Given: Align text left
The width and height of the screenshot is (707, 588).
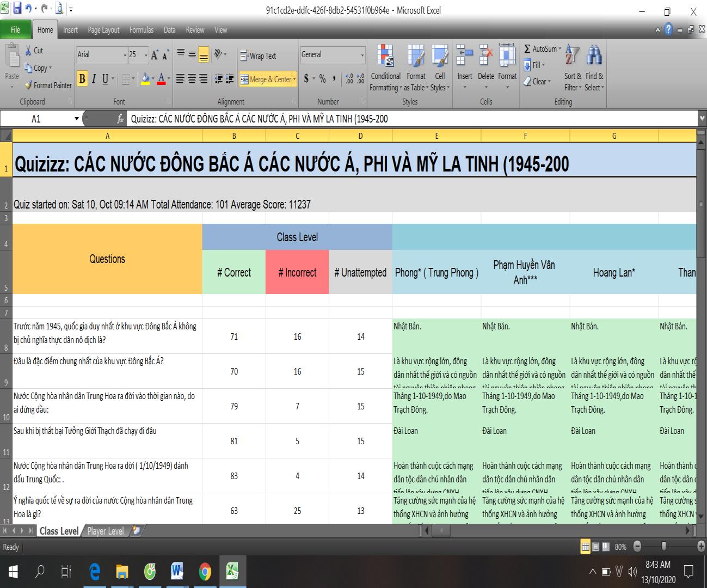Looking at the screenshot, I should pyautogui.click(x=180, y=79).
